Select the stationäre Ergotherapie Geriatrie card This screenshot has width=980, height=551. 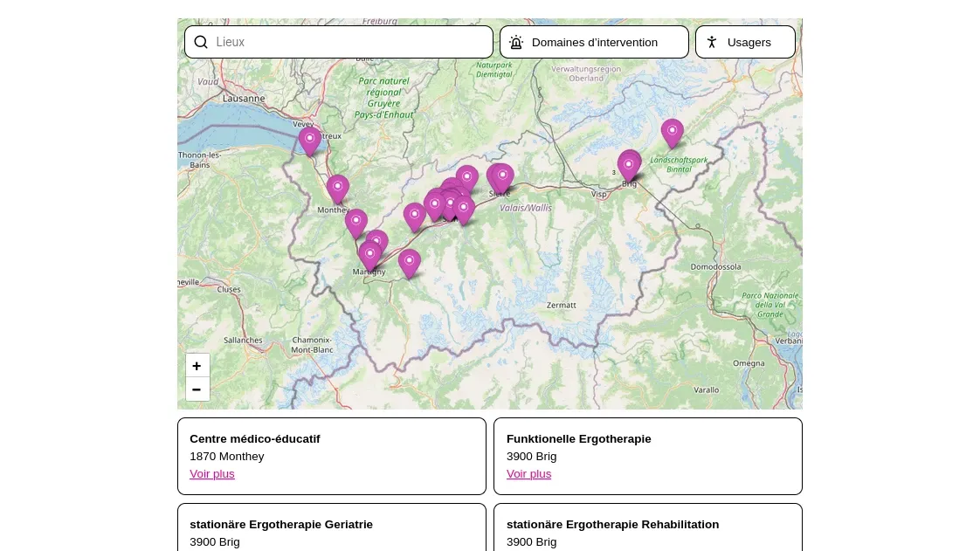[331, 527]
